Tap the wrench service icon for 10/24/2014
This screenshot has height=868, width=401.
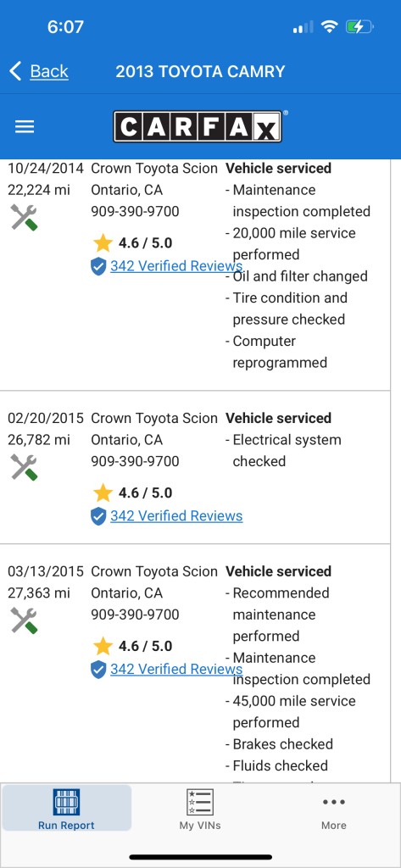pos(24,218)
